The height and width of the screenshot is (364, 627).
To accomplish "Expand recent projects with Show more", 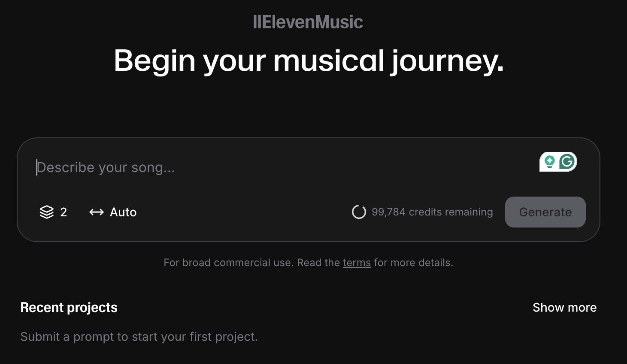I will 564,307.
